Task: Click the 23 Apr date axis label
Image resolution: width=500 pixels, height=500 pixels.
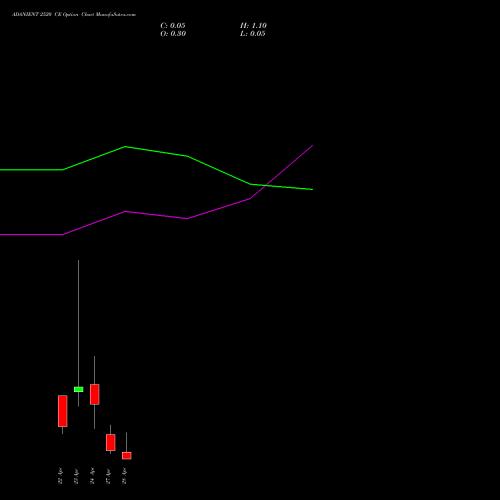Action: click(76, 476)
